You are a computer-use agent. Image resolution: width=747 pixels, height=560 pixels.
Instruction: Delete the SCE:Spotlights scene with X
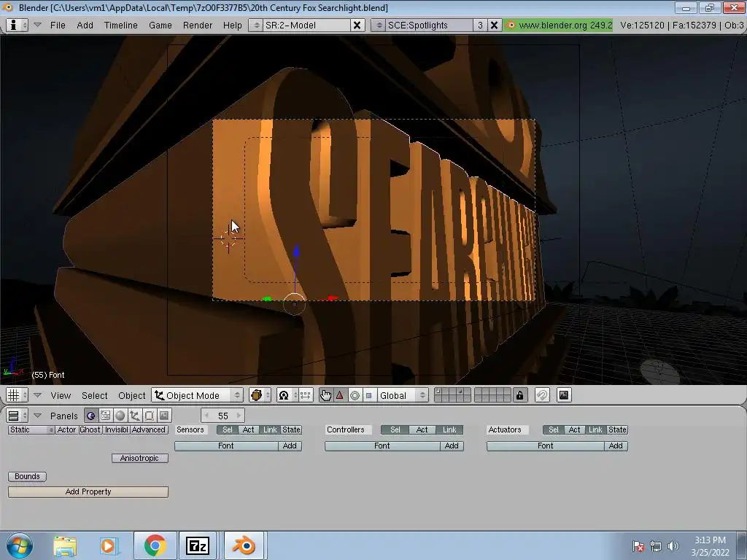coord(494,26)
